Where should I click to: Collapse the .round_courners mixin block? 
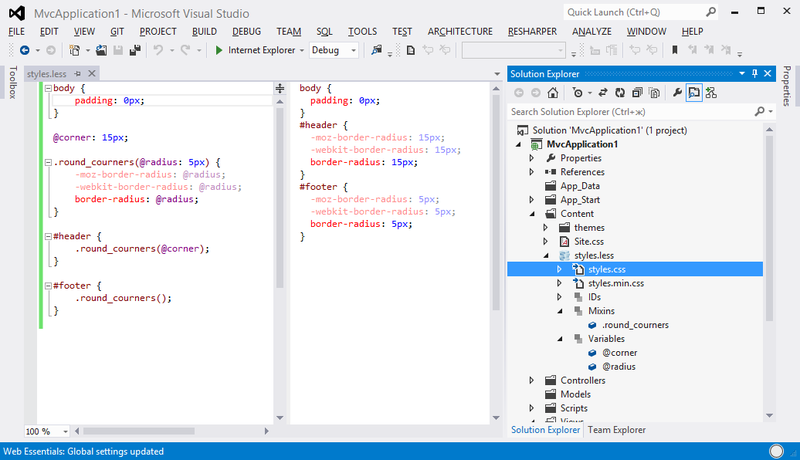(x=48, y=162)
